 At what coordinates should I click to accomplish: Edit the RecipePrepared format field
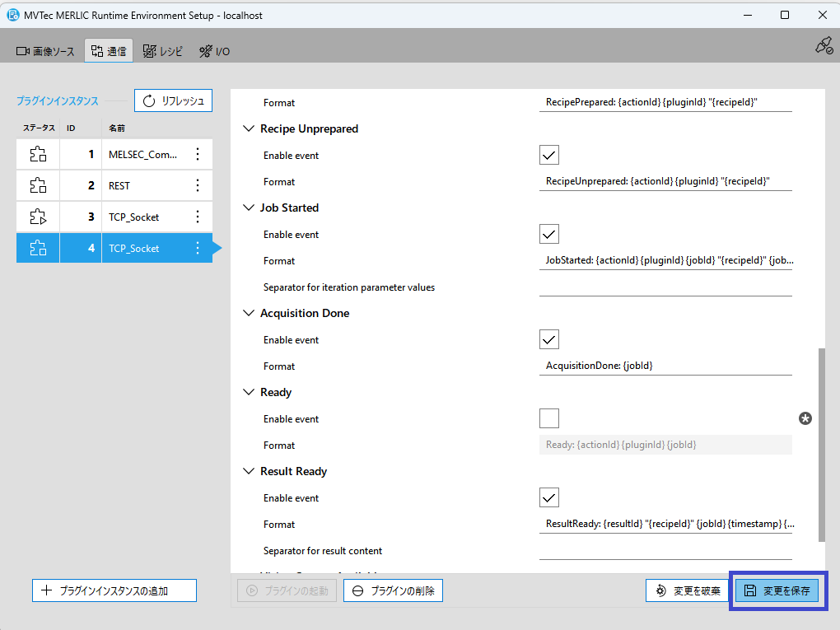pyautogui.click(x=665, y=102)
